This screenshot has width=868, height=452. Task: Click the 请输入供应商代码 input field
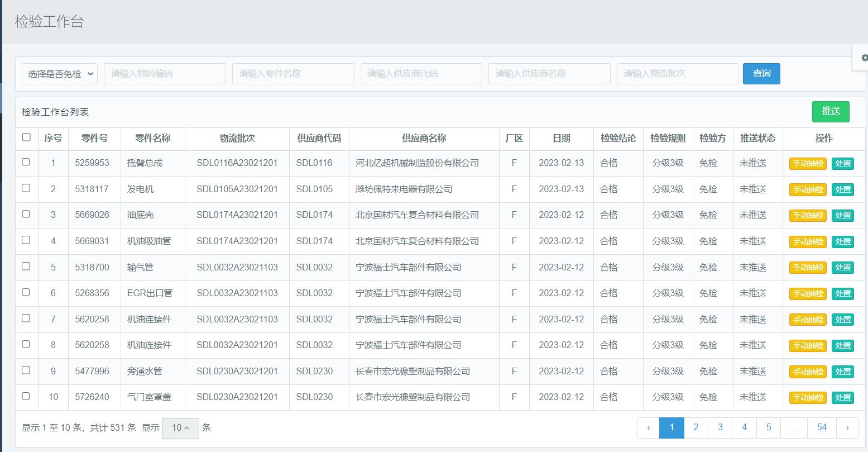(421, 74)
